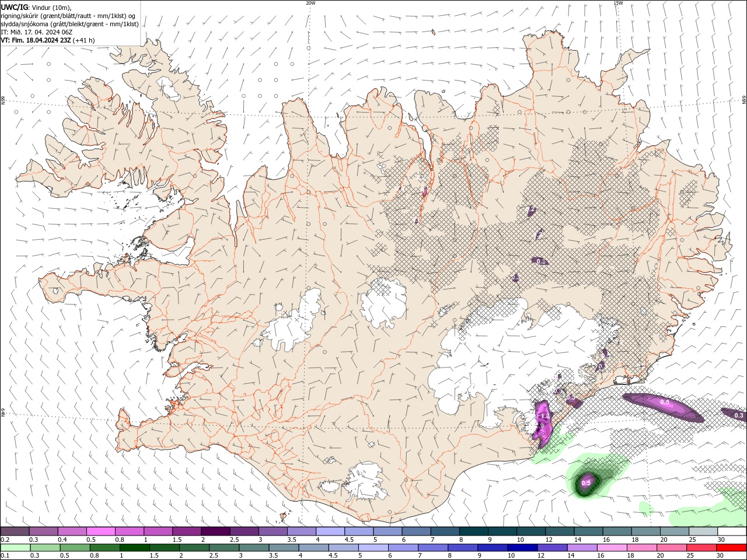Click the '0.5' label inside dark green rain cell
The width and height of the screenshot is (747, 560).
586,482
